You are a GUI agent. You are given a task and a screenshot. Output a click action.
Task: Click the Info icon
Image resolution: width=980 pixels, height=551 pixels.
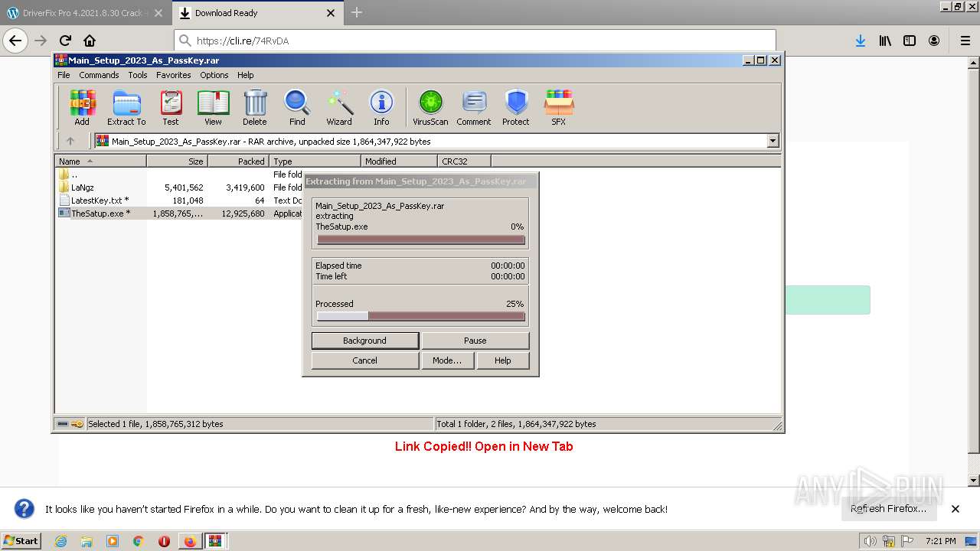point(381,107)
